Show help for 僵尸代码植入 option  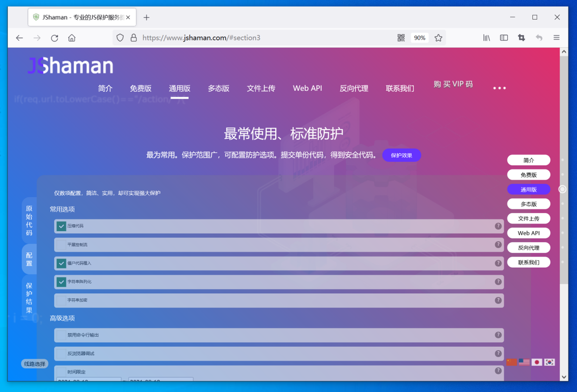click(x=498, y=263)
